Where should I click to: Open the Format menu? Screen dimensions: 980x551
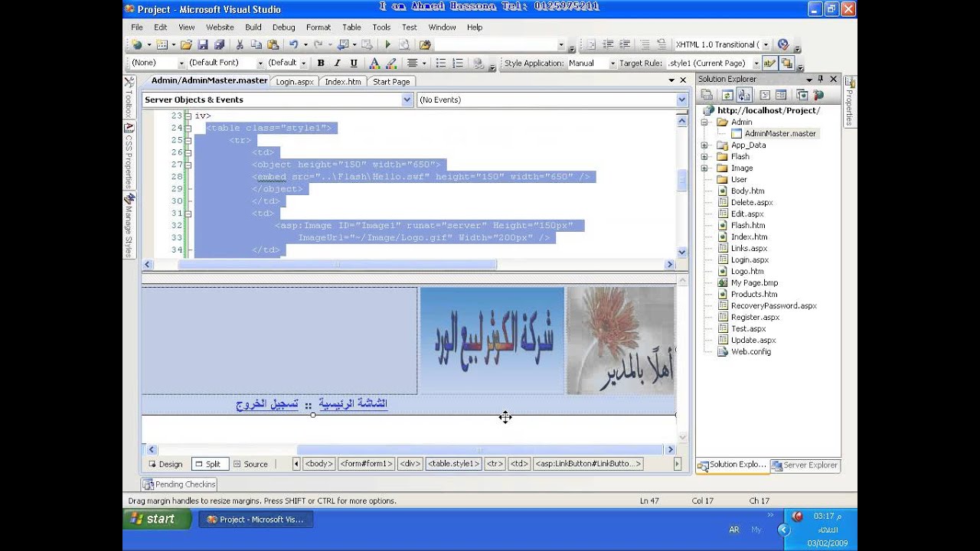tap(318, 27)
